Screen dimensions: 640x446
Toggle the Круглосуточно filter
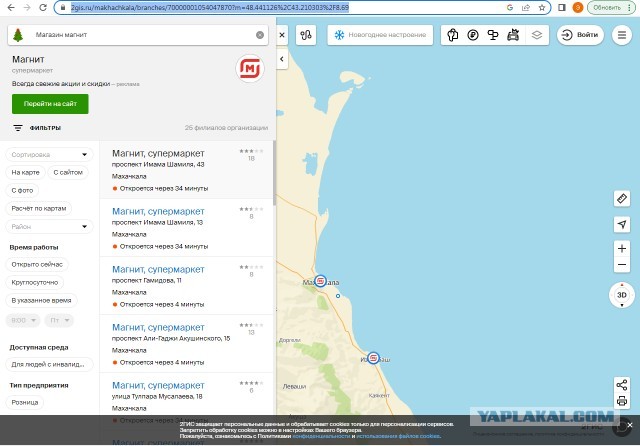(35, 282)
